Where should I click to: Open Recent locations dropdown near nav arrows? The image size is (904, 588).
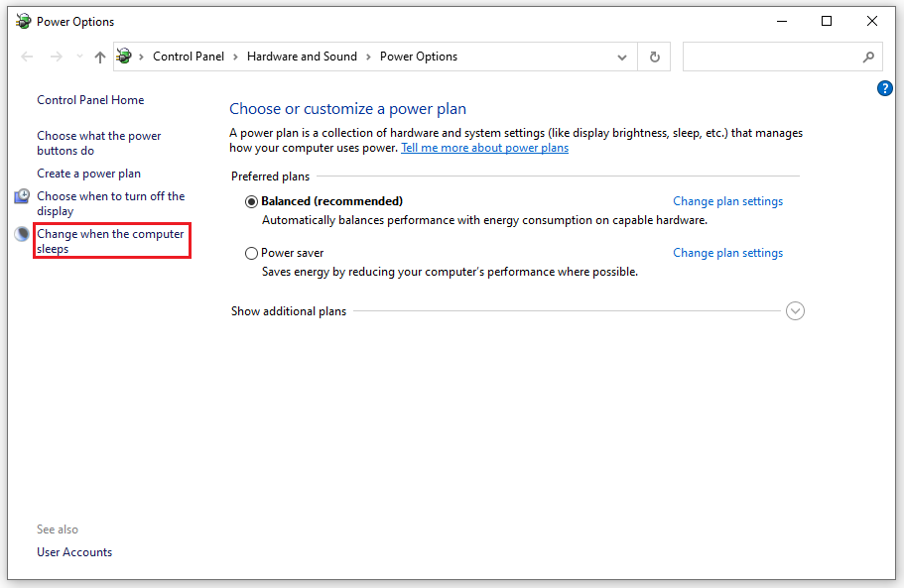pos(78,58)
